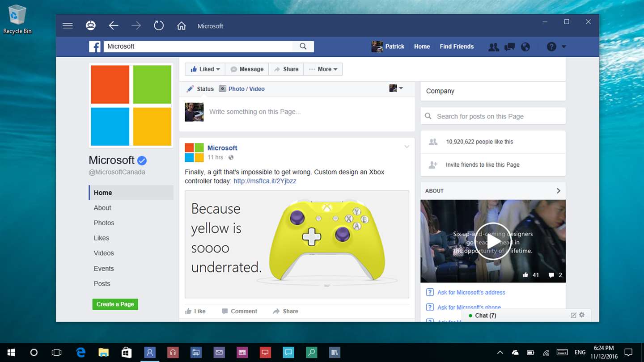Open Windows Store from taskbar
This screenshot has width=644, height=362.
pyautogui.click(x=127, y=352)
